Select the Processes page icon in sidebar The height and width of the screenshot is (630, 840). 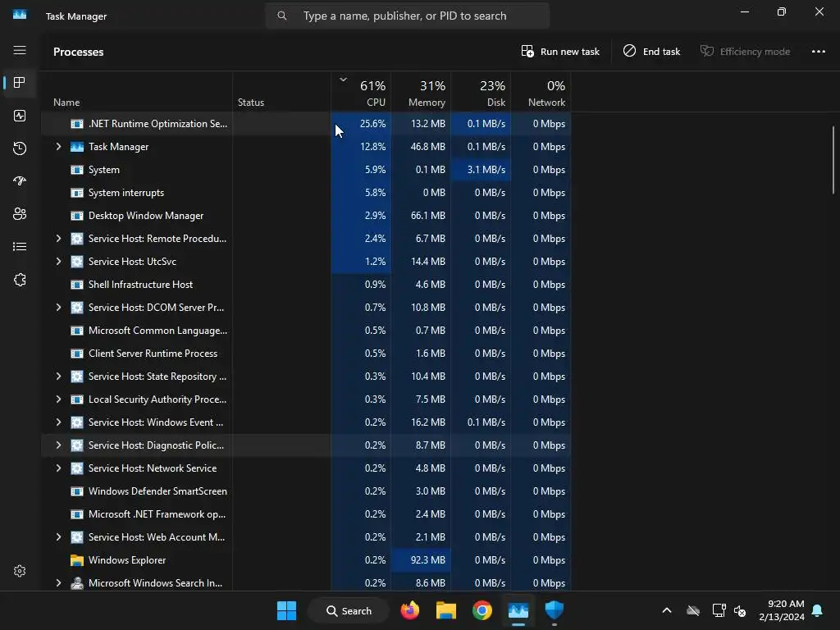[20, 83]
